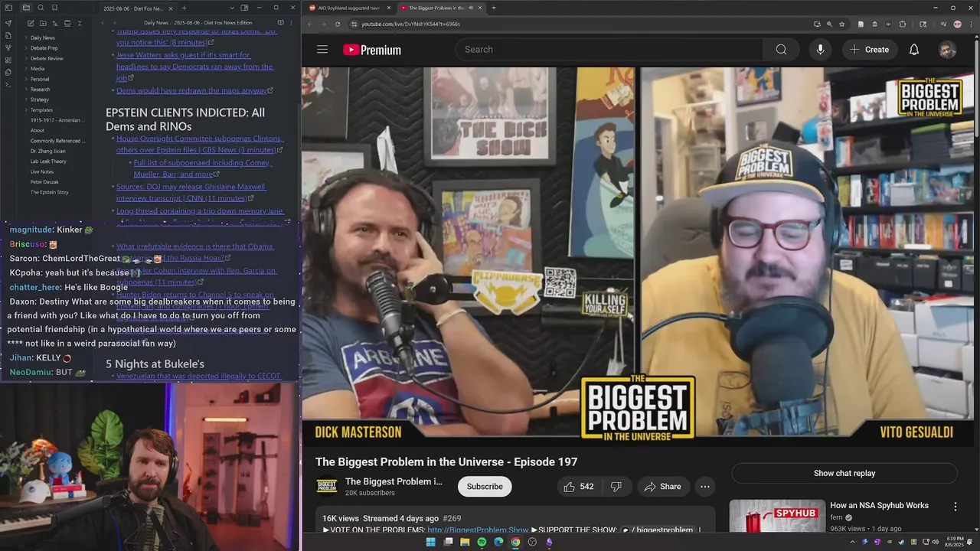Click the Chrome address bar URL
The image size is (980, 551).
pos(410,24)
